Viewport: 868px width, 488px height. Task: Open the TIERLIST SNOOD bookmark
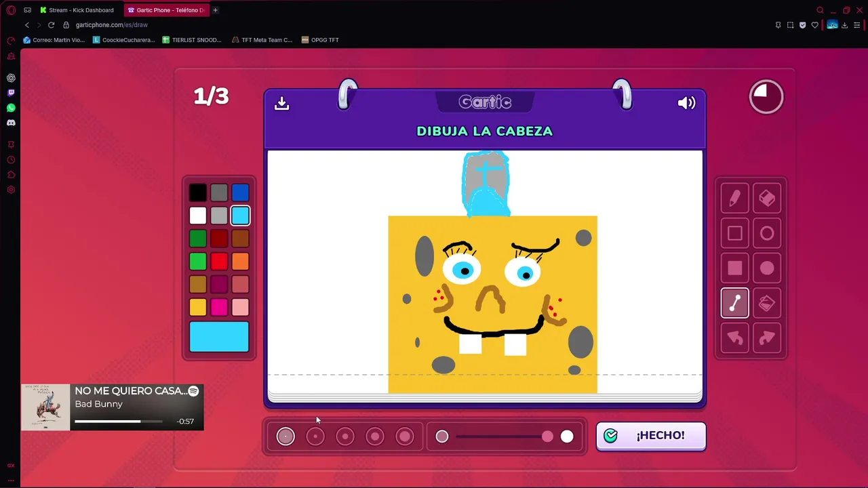tap(193, 40)
